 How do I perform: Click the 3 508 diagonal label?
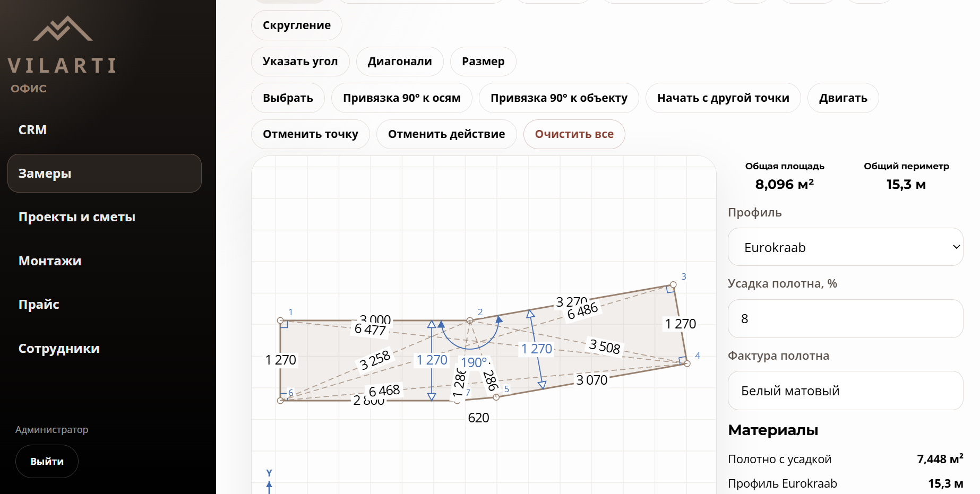605,346
